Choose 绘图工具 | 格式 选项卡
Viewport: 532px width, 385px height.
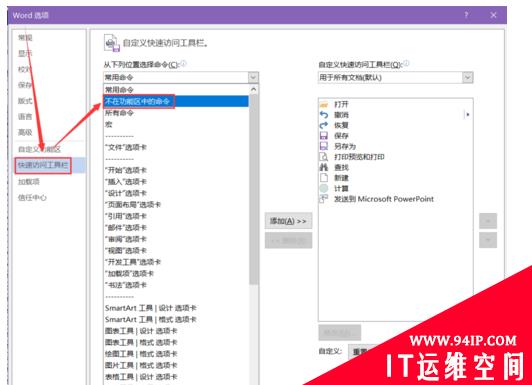coord(176,354)
